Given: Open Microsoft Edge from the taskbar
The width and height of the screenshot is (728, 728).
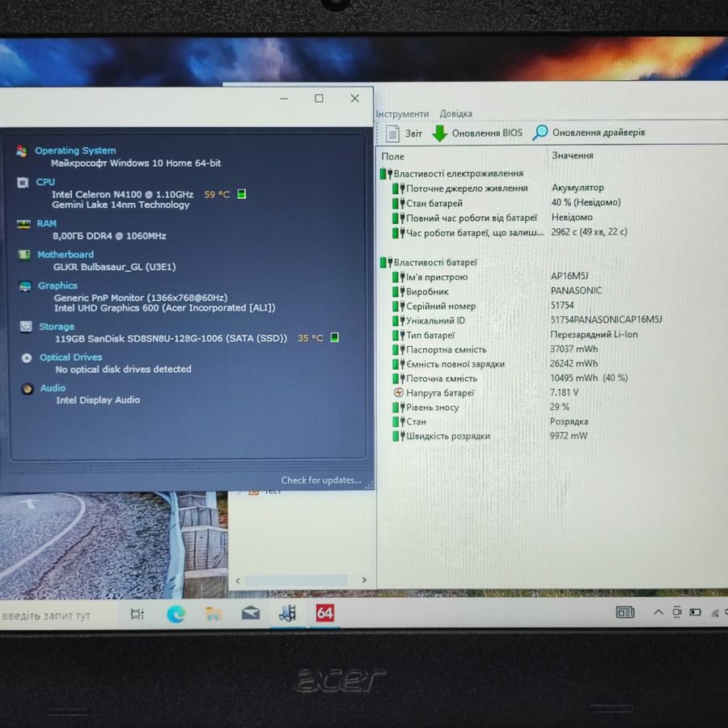Looking at the screenshot, I should (176, 614).
